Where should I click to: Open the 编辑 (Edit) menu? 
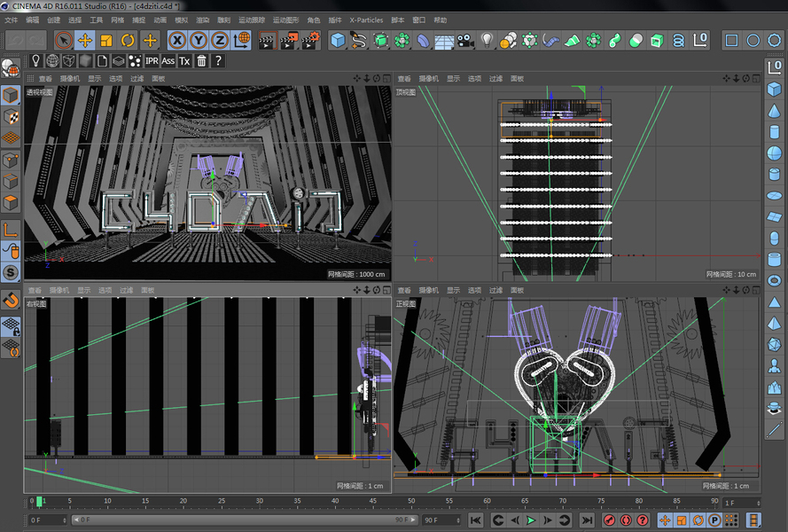click(x=33, y=20)
